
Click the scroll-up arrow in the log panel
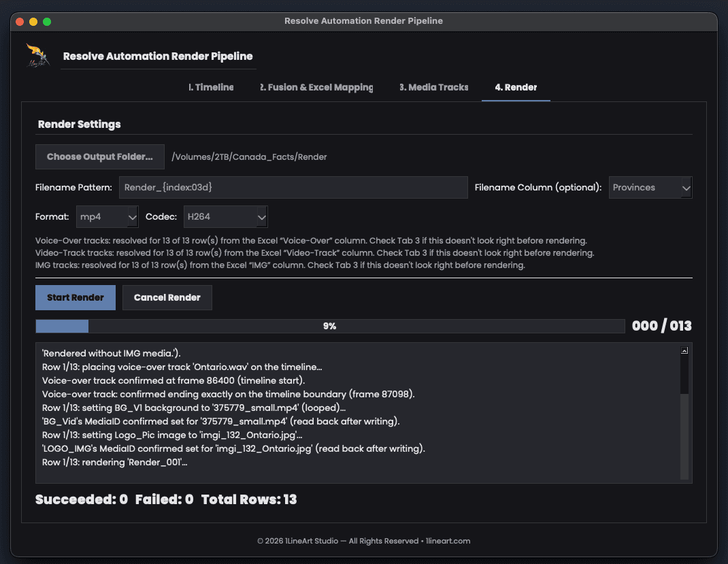(x=684, y=351)
